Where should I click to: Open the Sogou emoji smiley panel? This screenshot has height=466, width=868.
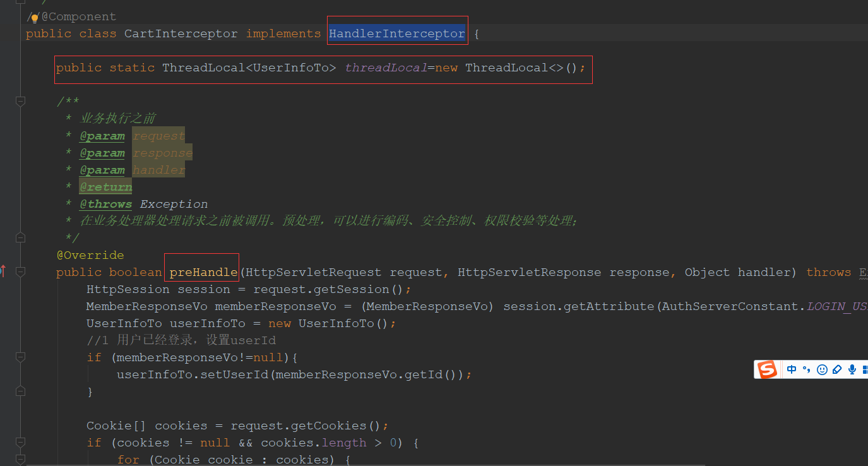[x=822, y=369]
